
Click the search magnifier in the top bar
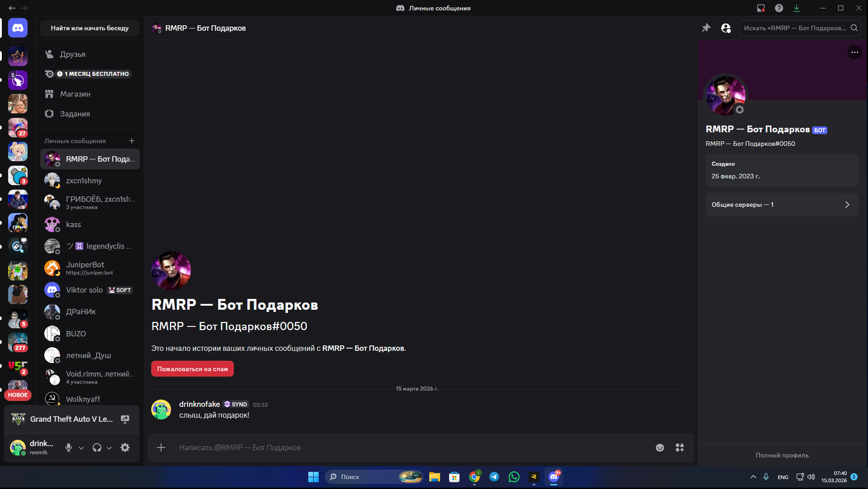coord(854,28)
